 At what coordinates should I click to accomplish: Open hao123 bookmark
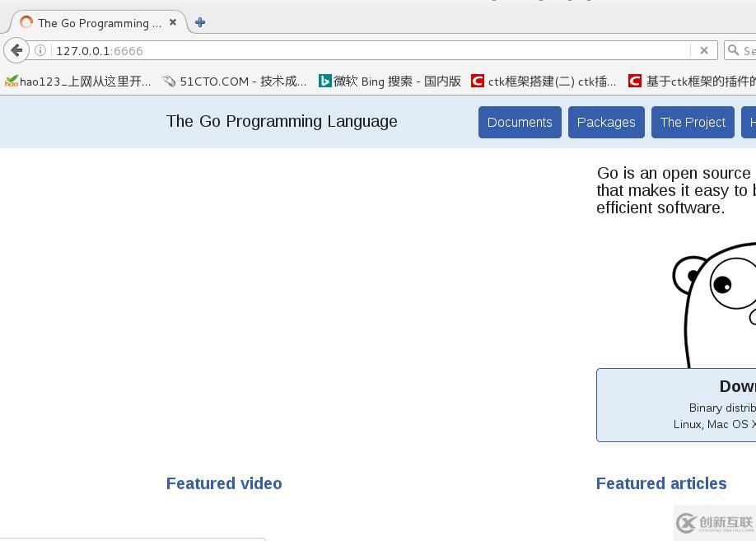point(77,81)
